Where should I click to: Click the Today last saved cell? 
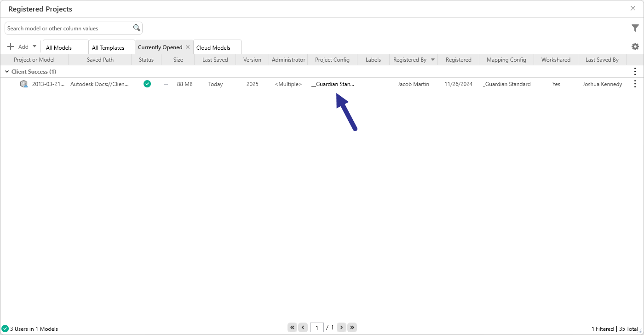[x=215, y=84]
